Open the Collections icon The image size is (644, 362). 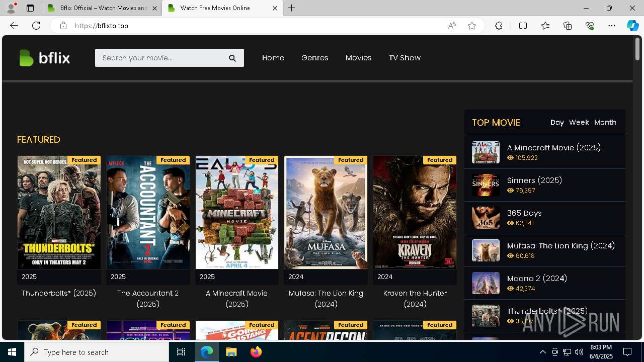point(568,26)
